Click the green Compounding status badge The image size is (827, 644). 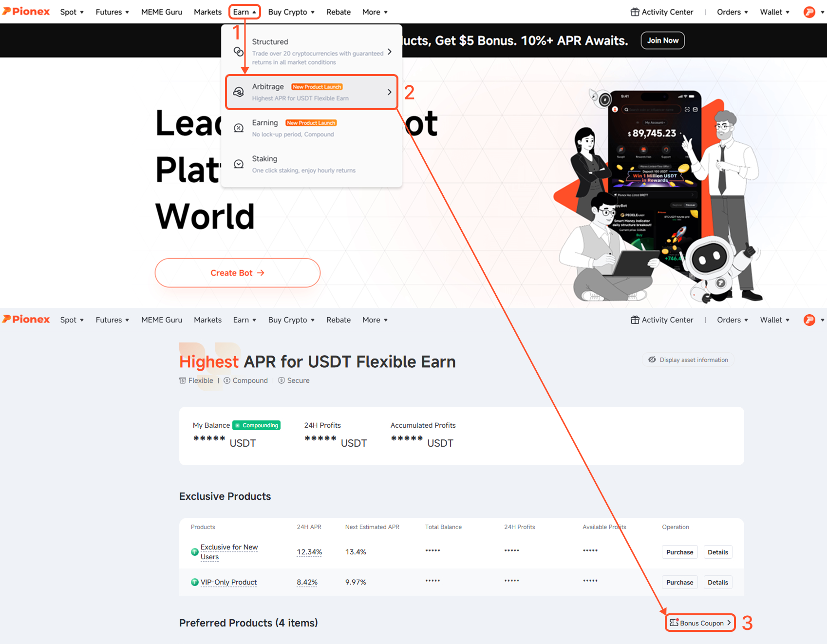click(257, 425)
